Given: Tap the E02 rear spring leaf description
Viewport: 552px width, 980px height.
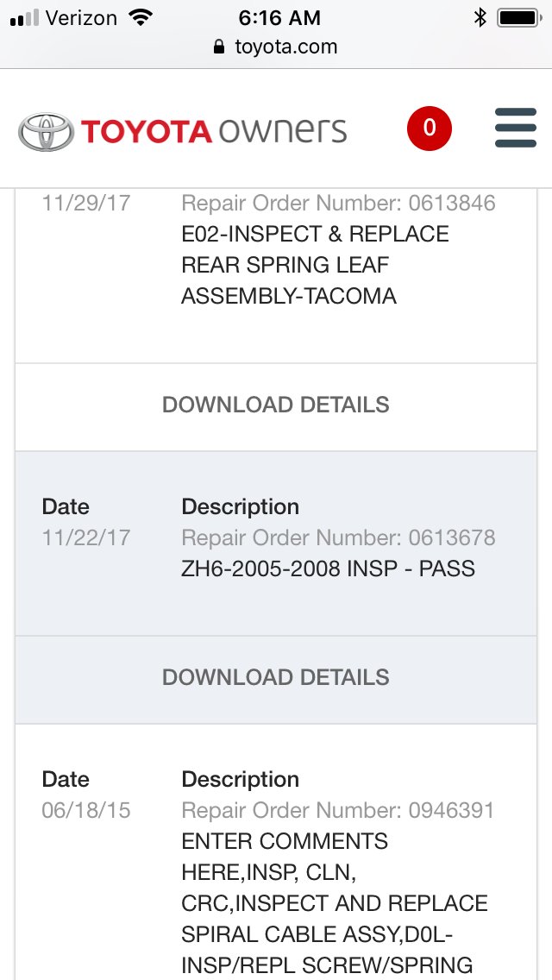Looking at the screenshot, I should point(315,265).
